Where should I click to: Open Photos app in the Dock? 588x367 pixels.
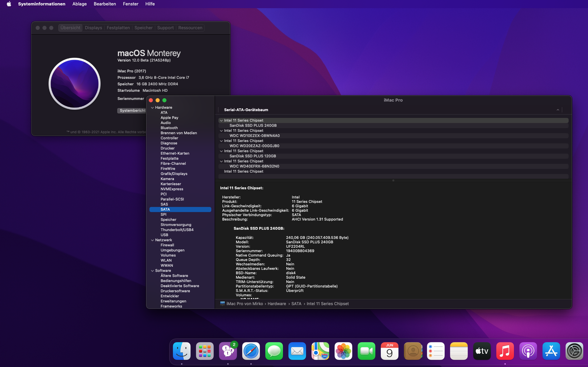343,351
